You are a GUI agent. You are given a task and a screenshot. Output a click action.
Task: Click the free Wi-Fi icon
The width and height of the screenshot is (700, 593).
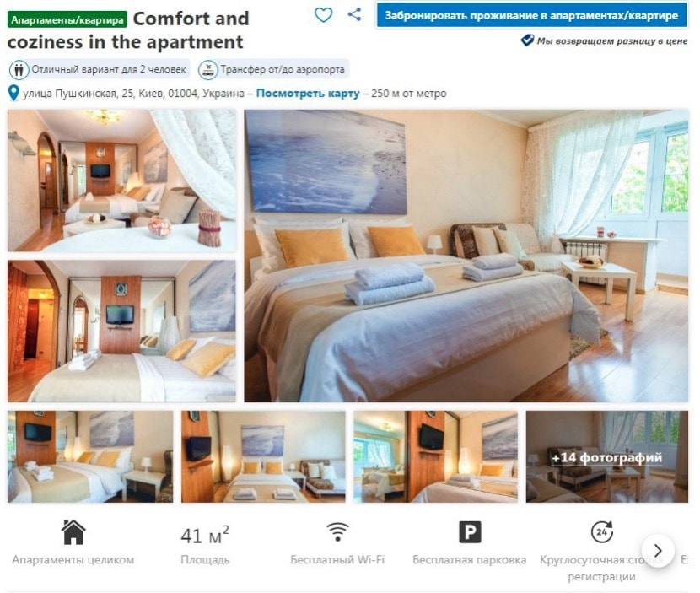pyautogui.click(x=337, y=531)
